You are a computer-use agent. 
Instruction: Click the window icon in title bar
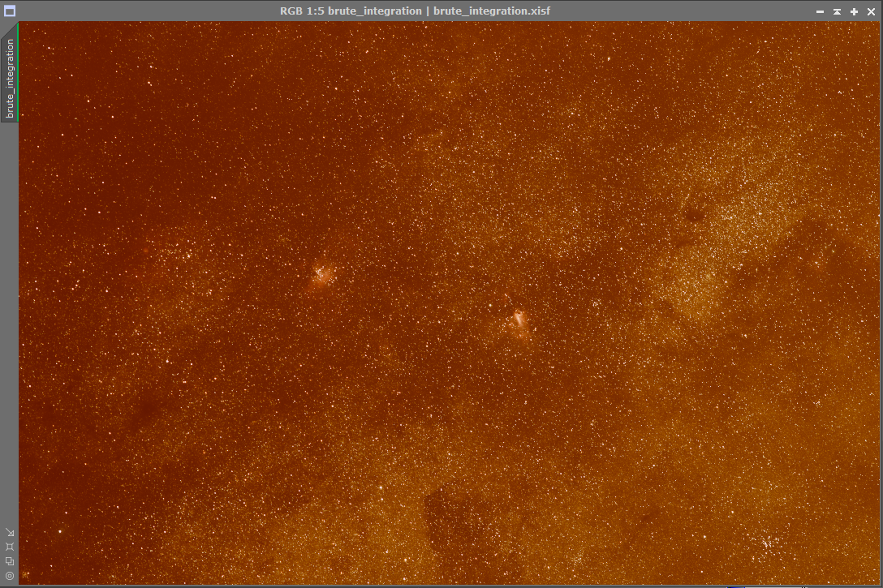[10, 11]
